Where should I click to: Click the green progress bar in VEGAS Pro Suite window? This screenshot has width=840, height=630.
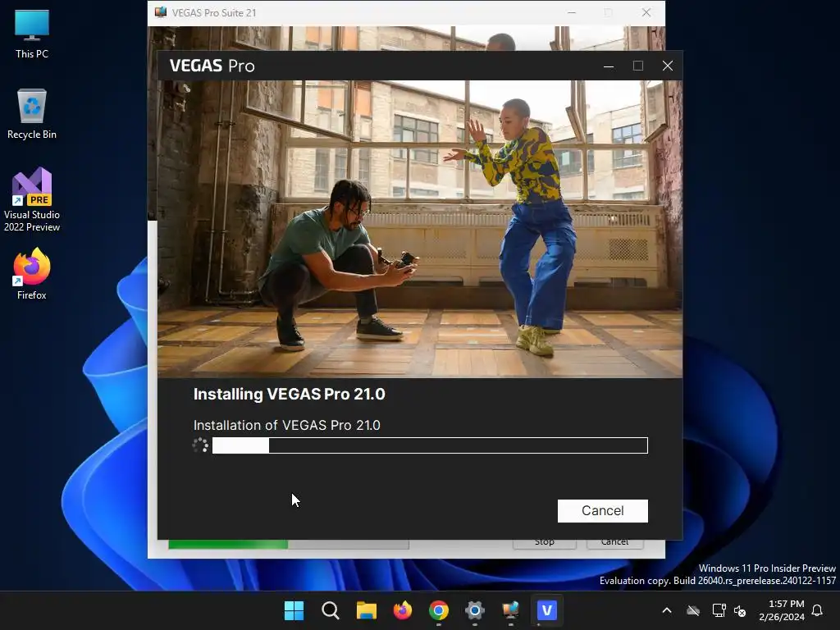(288, 545)
